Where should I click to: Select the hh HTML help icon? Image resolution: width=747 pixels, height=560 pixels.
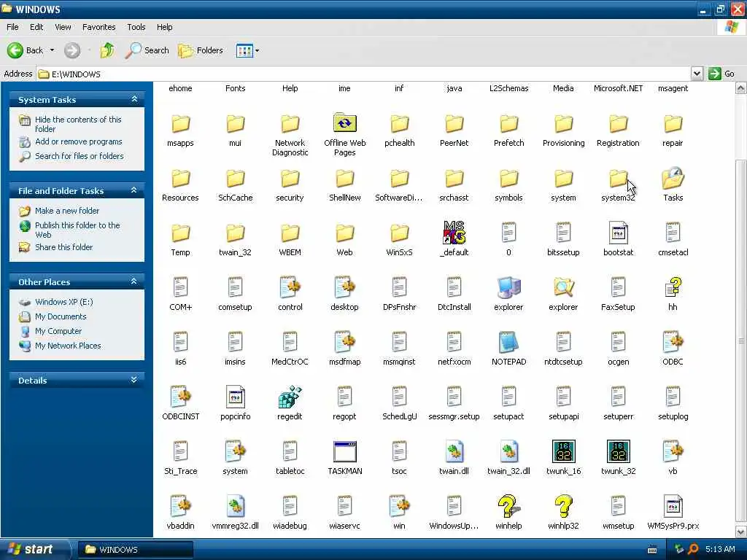[x=673, y=287]
